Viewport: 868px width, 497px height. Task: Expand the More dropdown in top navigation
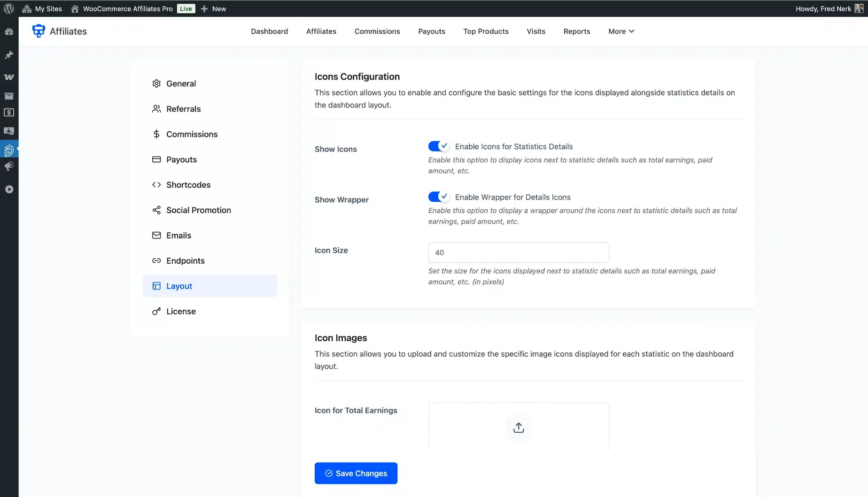pos(621,31)
